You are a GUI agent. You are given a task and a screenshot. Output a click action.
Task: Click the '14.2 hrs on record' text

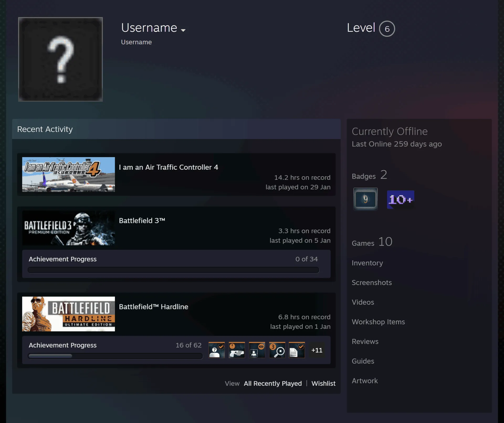point(302,178)
